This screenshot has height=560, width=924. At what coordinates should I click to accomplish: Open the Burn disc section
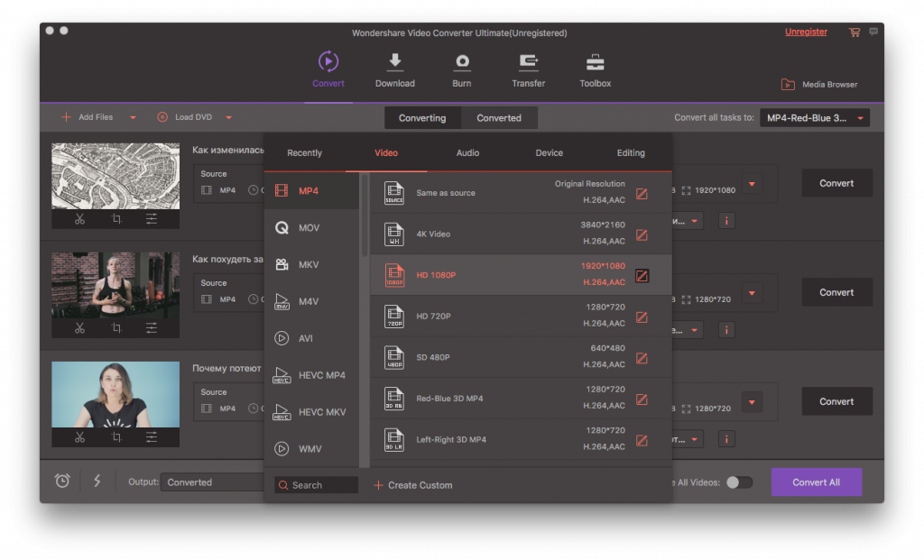462,63
